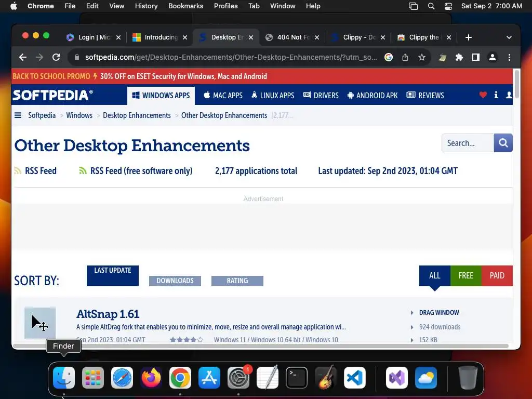Click the Softpedia breadcrumb link

pyautogui.click(x=42, y=115)
